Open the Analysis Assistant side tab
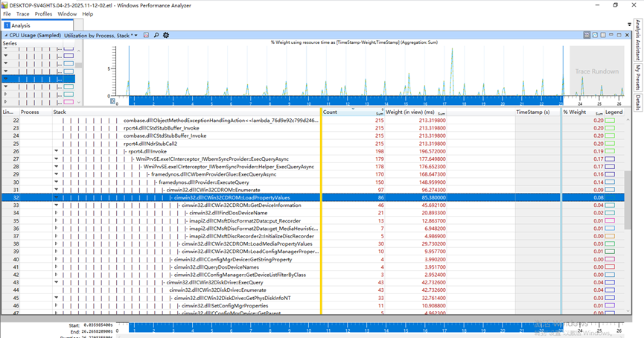Image resolution: width=644 pixels, height=338 pixels. 638,39
